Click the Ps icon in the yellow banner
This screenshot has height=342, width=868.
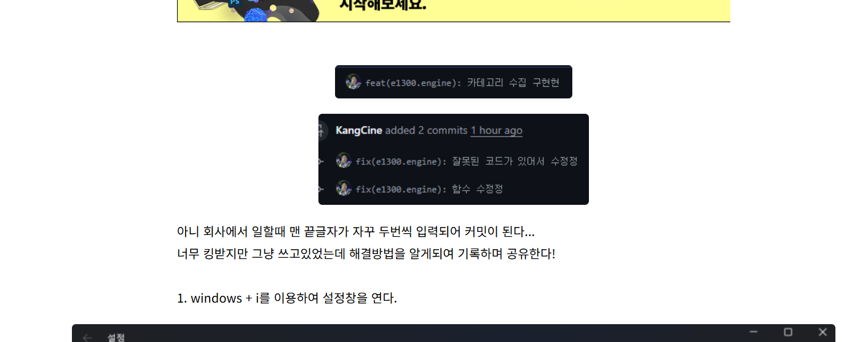(x=234, y=3)
